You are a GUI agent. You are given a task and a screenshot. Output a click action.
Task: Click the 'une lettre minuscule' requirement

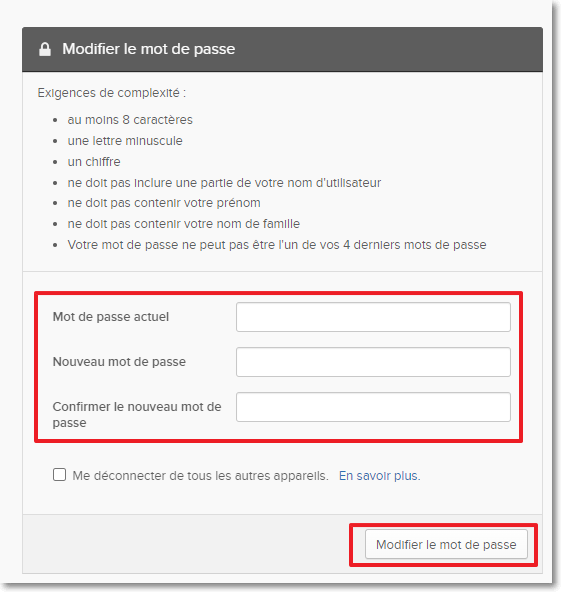tap(125, 141)
